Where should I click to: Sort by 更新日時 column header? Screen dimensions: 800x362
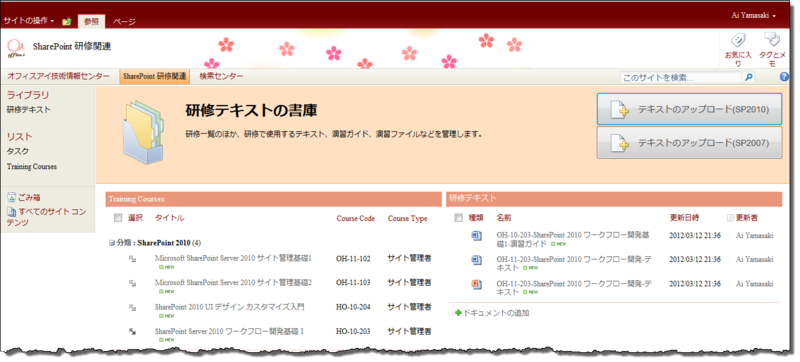tap(684, 218)
